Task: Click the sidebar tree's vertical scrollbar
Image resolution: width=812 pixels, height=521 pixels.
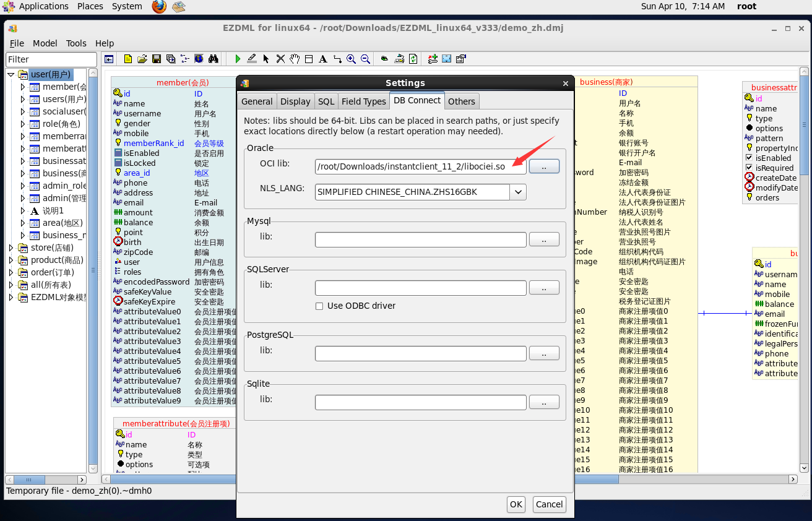Action: [x=93, y=270]
